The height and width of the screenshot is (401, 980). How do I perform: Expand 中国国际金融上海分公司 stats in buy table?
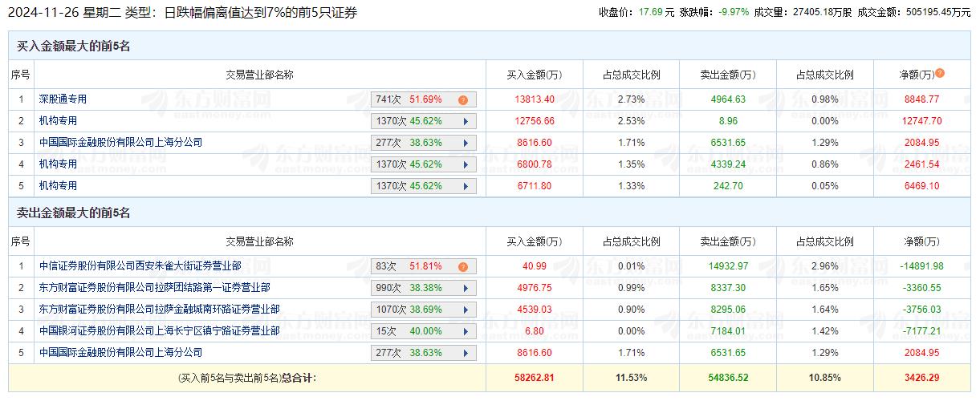coord(466,144)
